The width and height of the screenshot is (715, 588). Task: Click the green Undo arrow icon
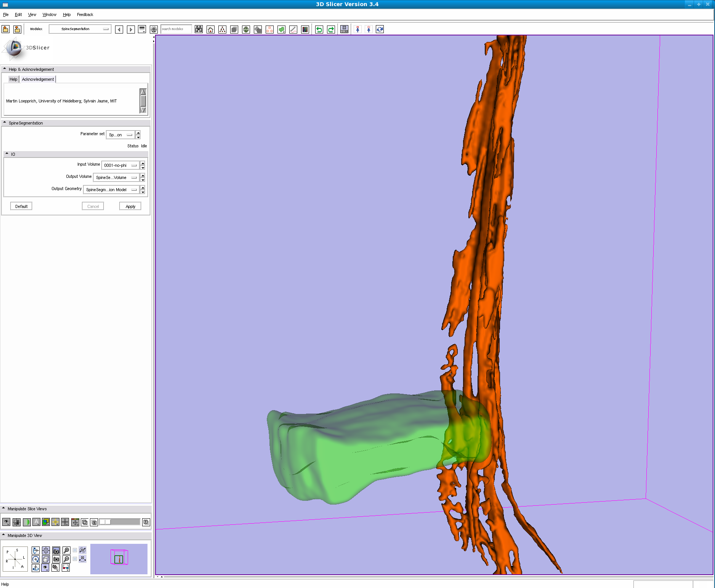point(319,29)
